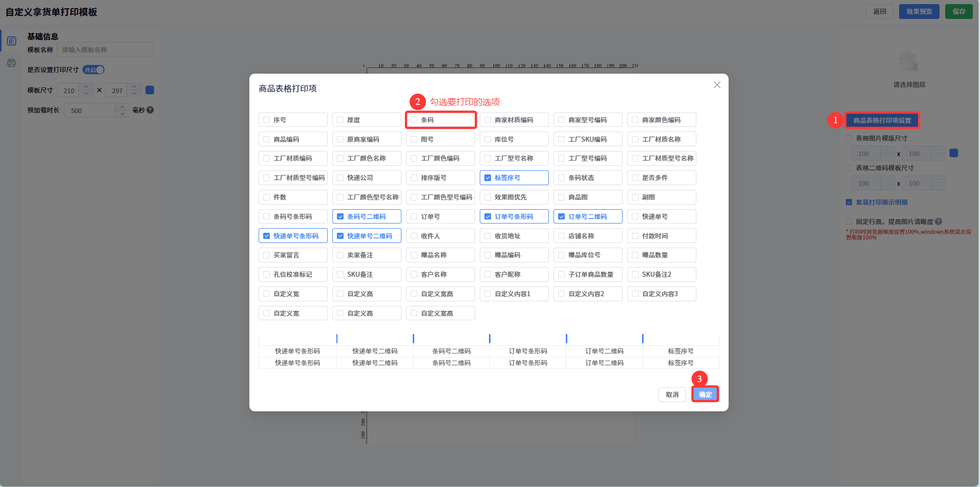Click the 预加载时长 field showing 500
This screenshot has height=487, width=980.
click(90, 110)
